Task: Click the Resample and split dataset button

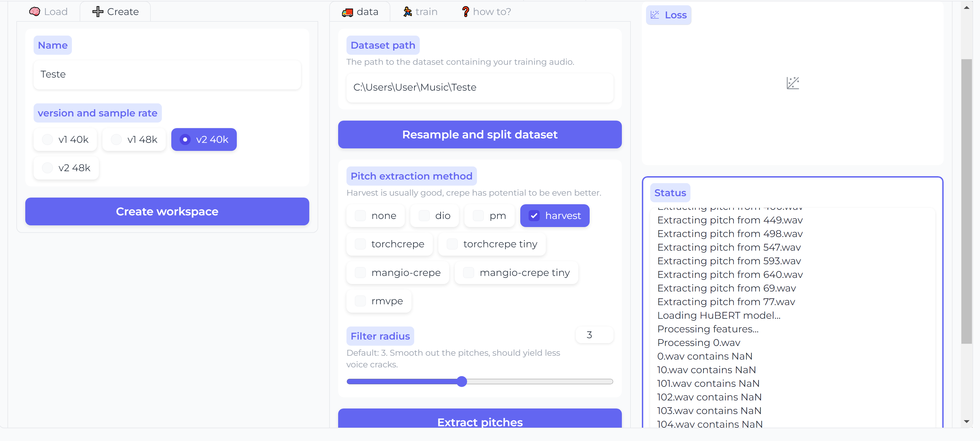Action: pos(480,134)
